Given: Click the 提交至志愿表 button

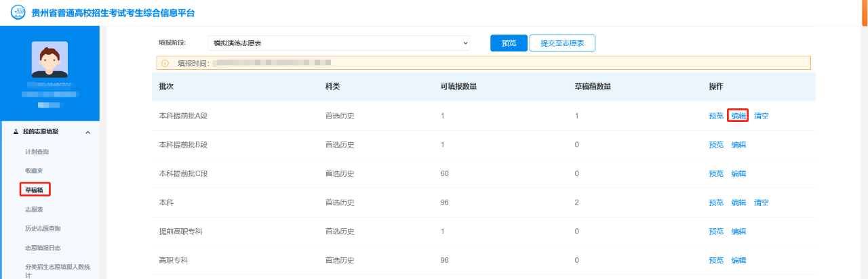Looking at the screenshot, I should tap(561, 43).
